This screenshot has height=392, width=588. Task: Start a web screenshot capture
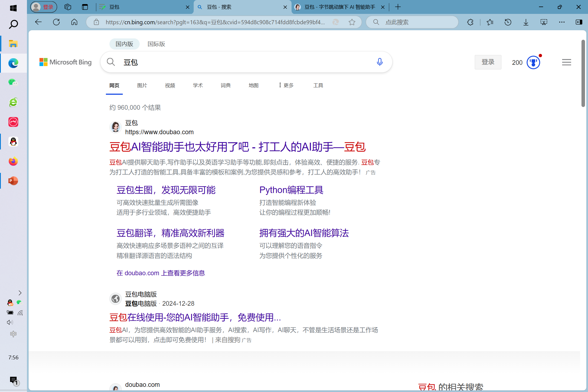pos(544,22)
